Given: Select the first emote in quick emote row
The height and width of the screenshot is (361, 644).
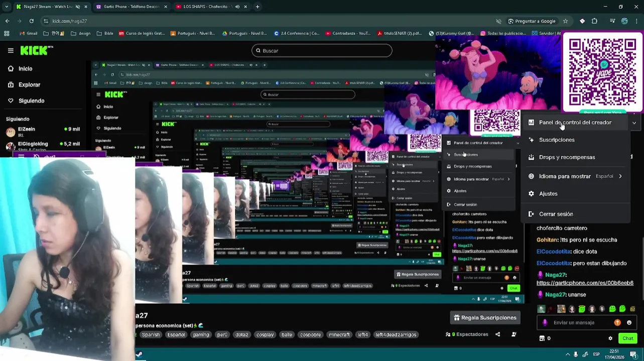Looking at the screenshot, I should [x=541, y=309].
